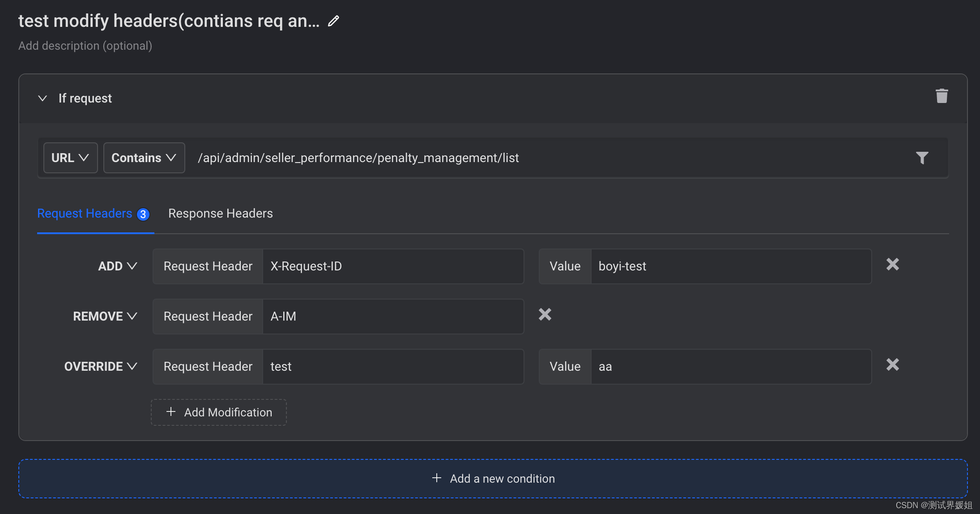Open the OVERRIDE action dropdown
Screen dimensions: 980x514
pyautogui.click(x=100, y=366)
